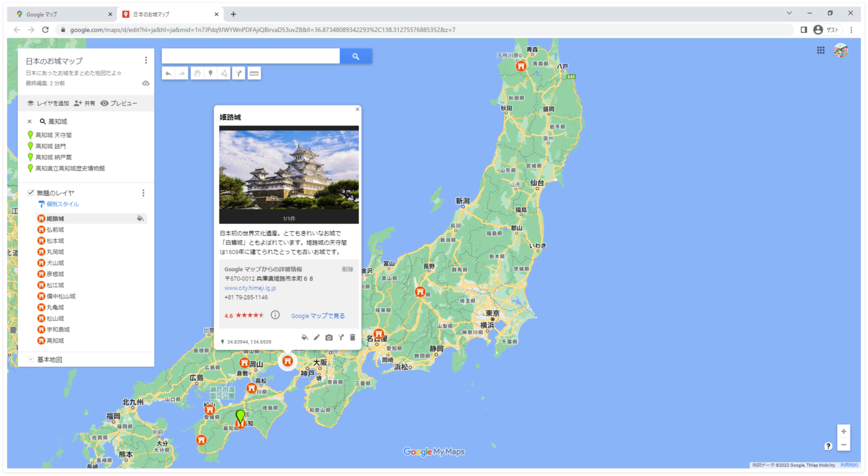Click the directions-to-here icon in popup
868x476 pixels.
341,337
